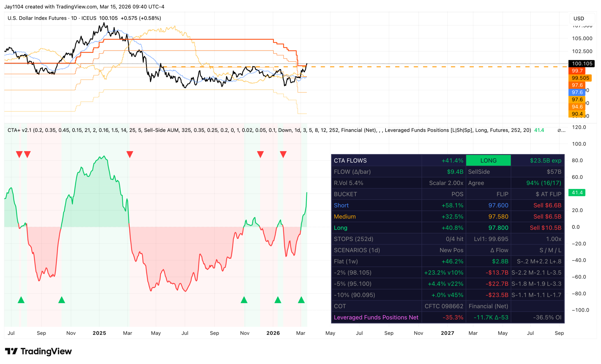Click the CTA+ v2.1 indicator legend title

pos(19,130)
